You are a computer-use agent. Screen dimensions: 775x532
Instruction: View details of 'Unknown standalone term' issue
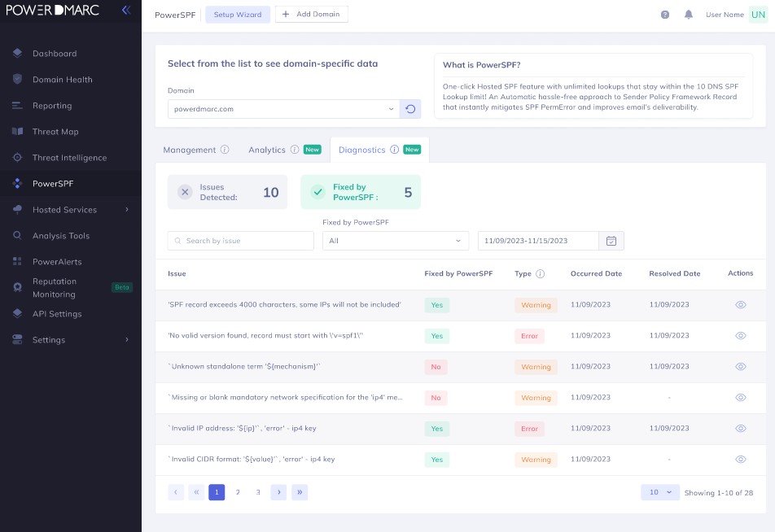click(x=741, y=367)
